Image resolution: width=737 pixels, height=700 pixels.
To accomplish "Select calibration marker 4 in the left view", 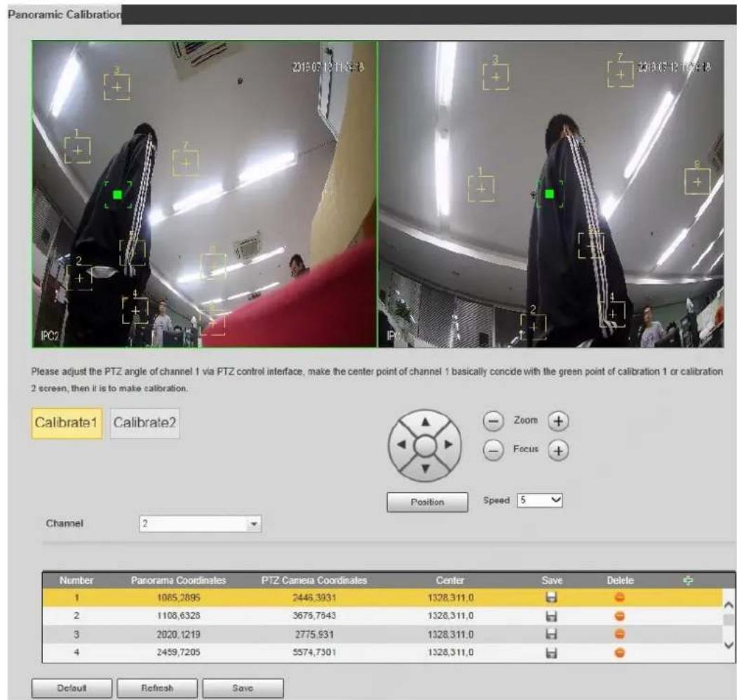I will coord(135,311).
